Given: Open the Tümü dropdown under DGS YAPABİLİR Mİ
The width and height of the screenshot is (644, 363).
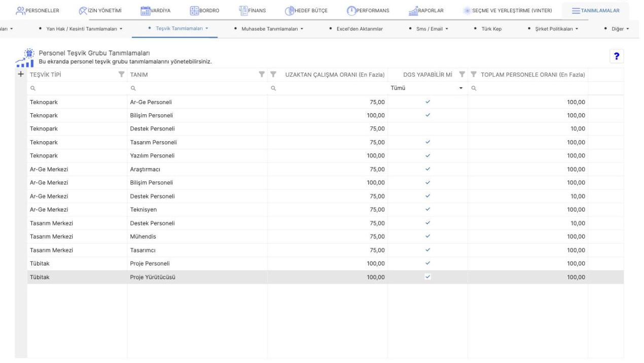Looking at the screenshot, I should click(427, 88).
